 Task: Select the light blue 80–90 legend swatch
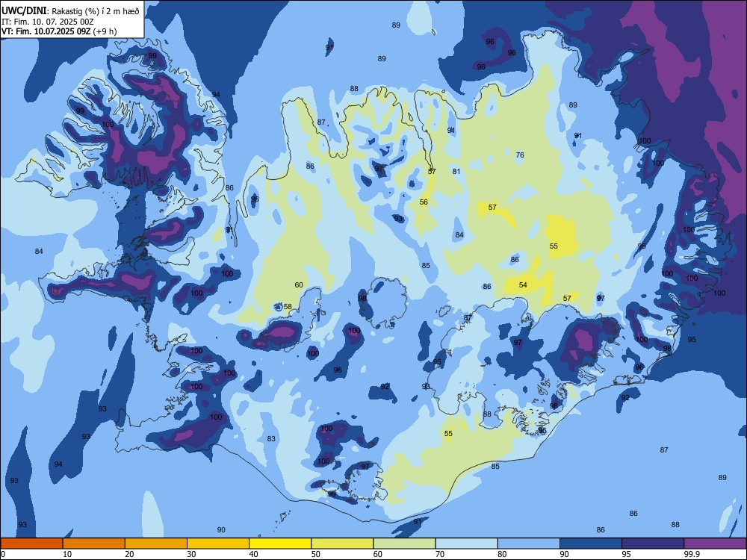click(529, 544)
